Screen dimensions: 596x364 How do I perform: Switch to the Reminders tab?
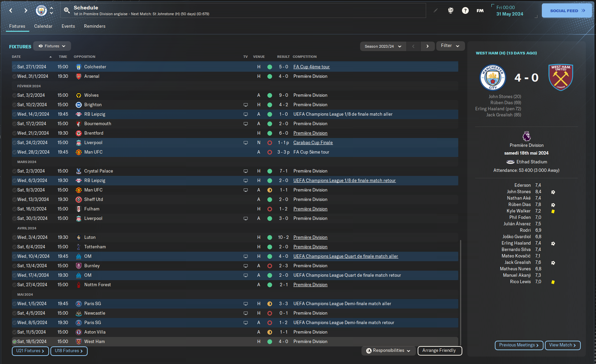tap(95, 26)
